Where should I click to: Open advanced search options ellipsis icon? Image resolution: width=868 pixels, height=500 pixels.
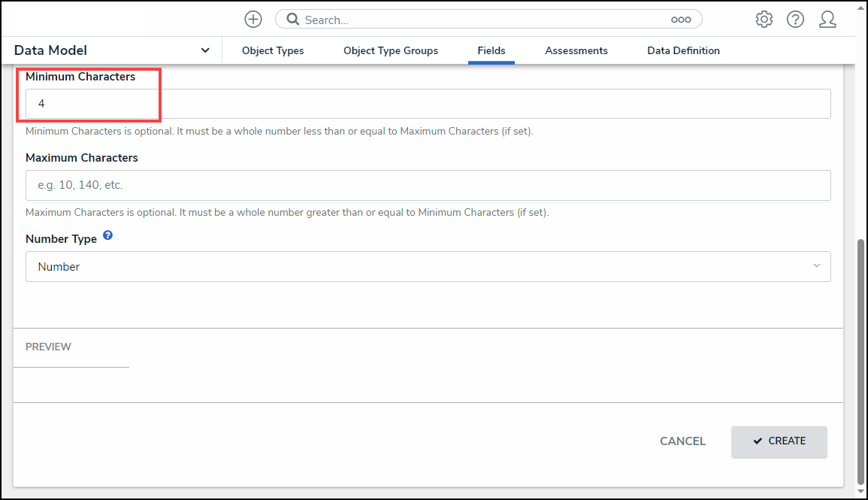[681, 20]
